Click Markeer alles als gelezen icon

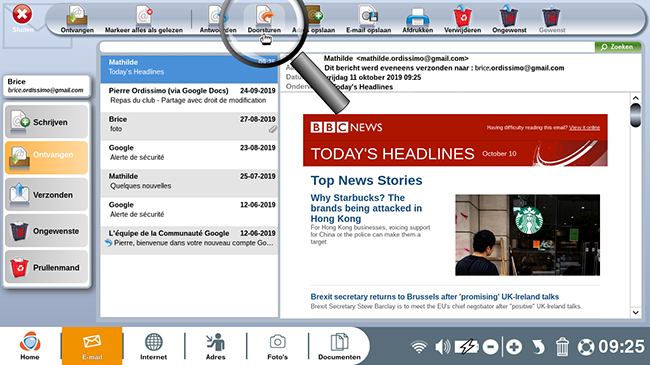[x=143, y=19]
